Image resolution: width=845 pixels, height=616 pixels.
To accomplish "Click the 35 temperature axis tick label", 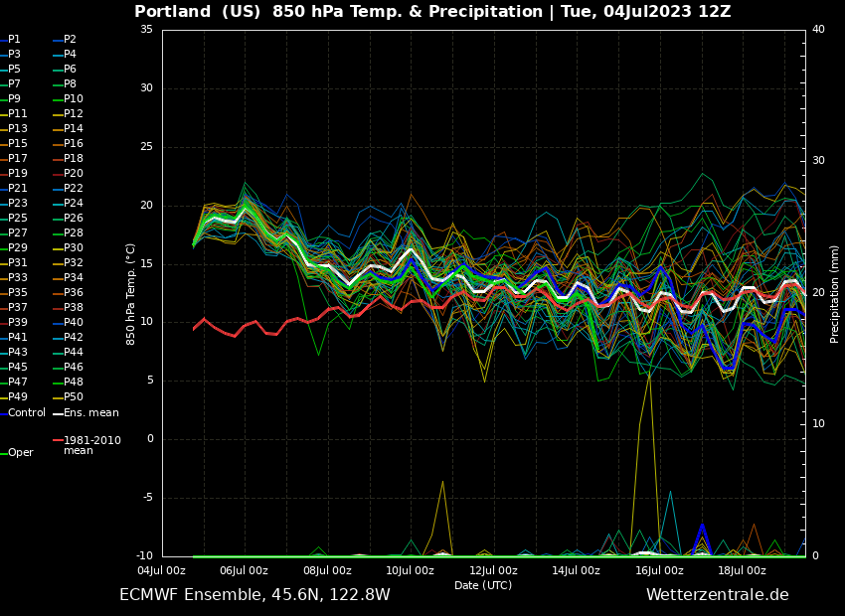I will pyautogui.click(x=146, y=30).
